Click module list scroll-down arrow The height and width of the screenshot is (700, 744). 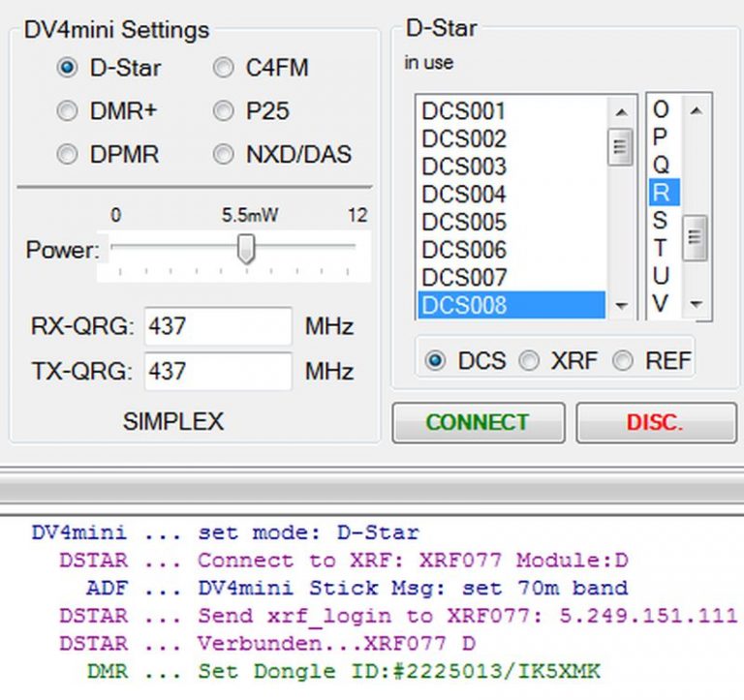pyautogui.click(x=696, y=304)
